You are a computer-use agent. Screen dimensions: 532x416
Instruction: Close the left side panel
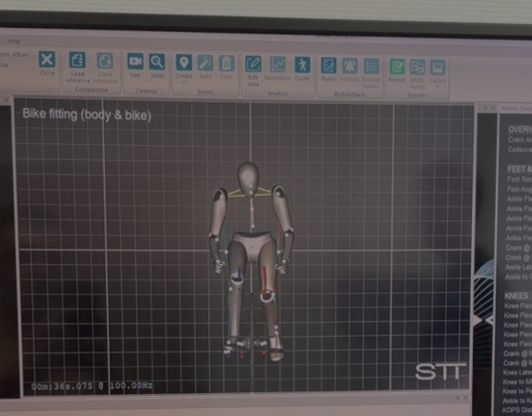coord(6,100)
